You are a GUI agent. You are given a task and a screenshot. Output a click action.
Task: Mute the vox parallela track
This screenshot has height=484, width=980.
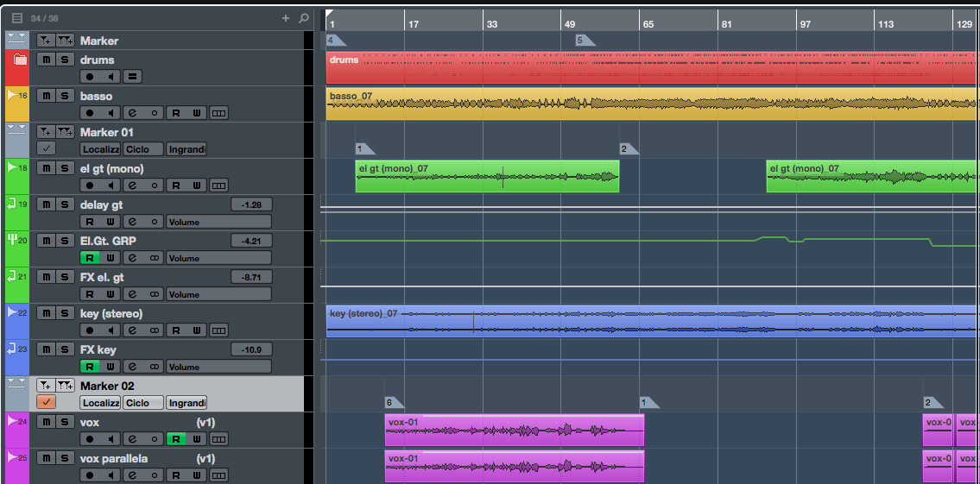click(46, 458)
